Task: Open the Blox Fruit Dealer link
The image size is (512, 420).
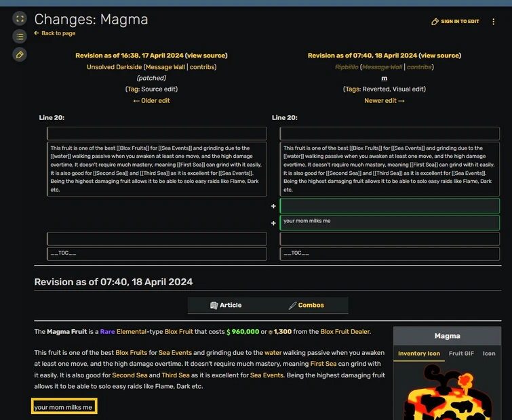Action: pos(345,332)
